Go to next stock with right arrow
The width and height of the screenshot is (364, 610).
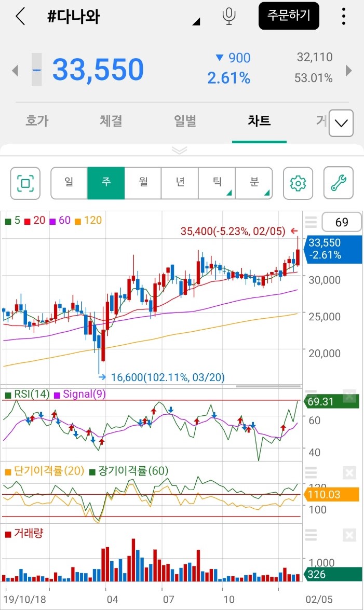349,71
